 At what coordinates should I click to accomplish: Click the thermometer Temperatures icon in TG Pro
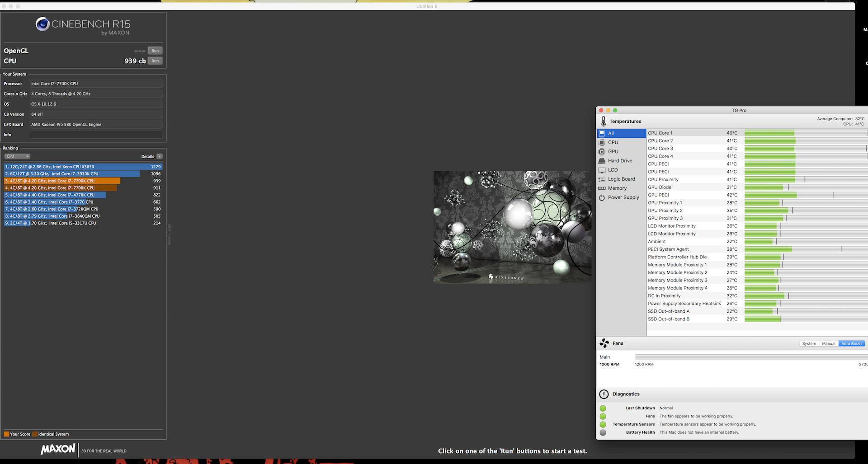604,121
